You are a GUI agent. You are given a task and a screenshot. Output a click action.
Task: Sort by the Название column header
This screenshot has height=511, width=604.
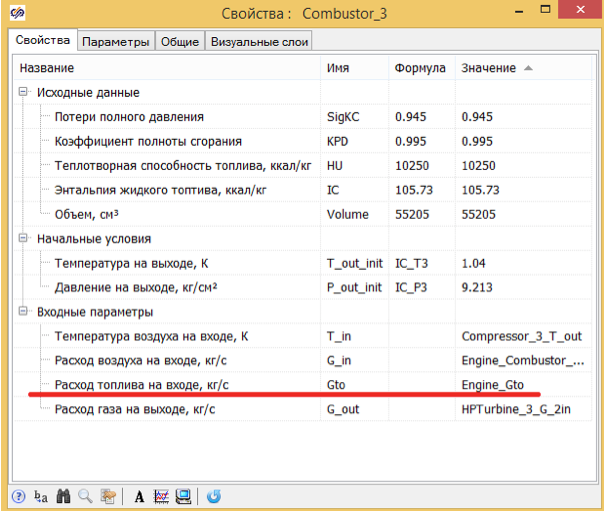[167, 68]
